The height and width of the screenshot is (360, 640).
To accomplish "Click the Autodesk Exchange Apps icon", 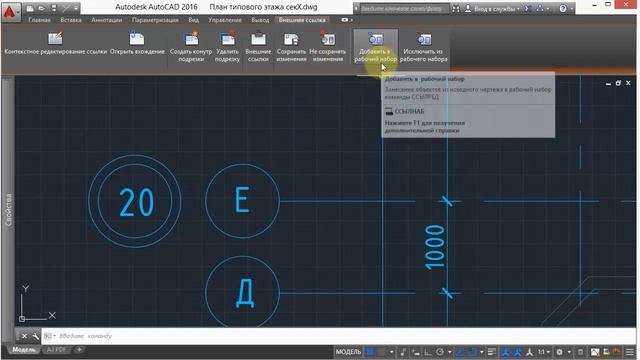I will [x=528, y=8].
